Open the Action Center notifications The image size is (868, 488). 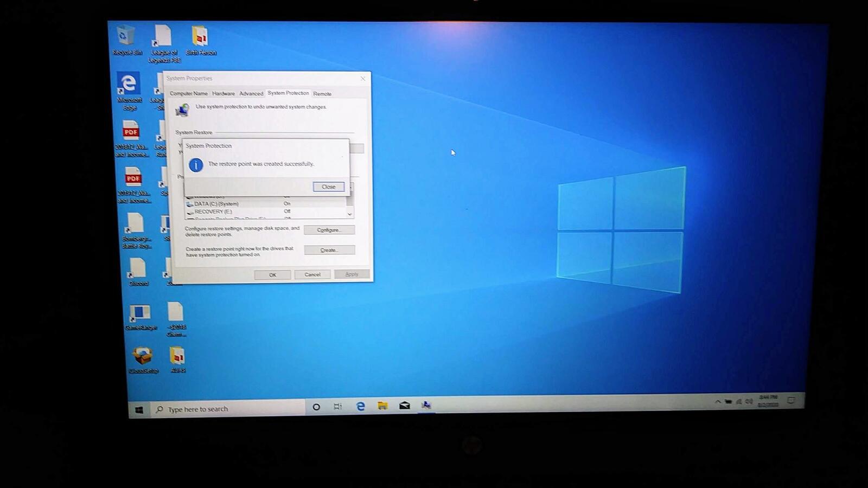pyautogui.click(x=791, y=401)
